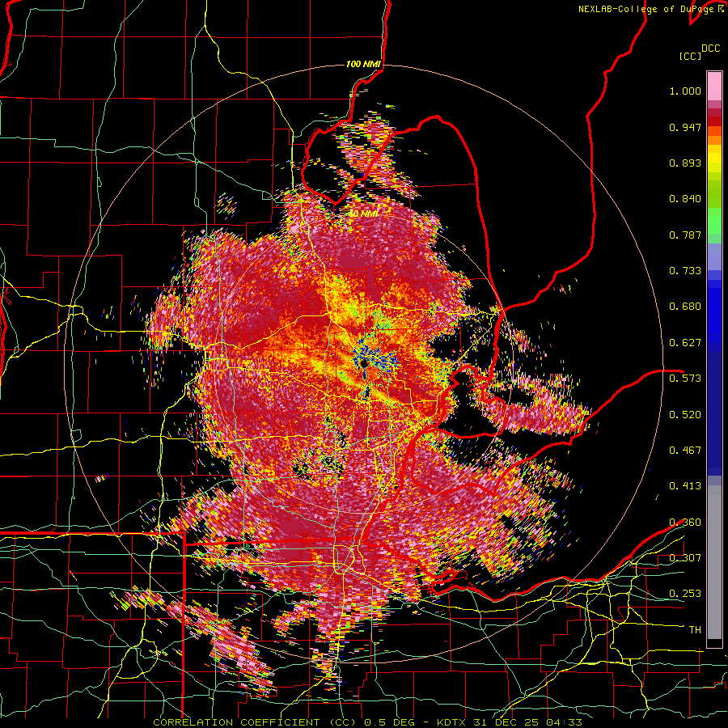This screenshot has width=728, height=728.
Task: Click the 0.627 color scale value
Action: pyautogui.click(x=685, y=343)
